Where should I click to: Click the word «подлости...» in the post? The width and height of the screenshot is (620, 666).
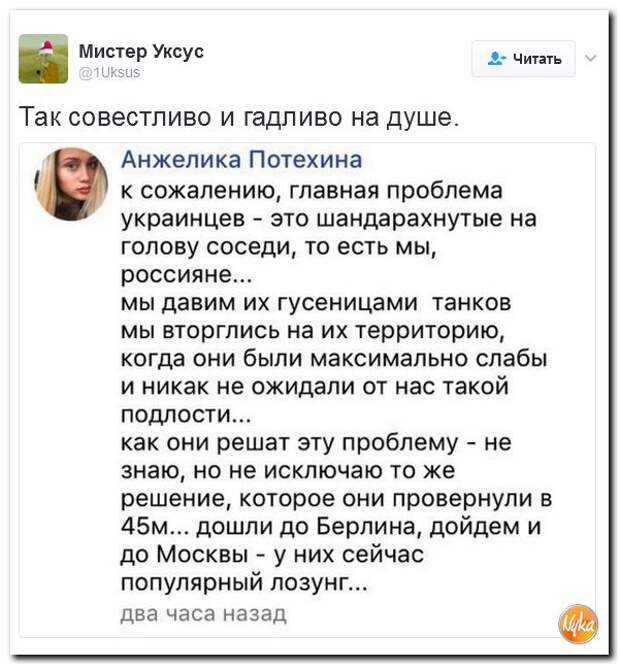pos(186,414)
